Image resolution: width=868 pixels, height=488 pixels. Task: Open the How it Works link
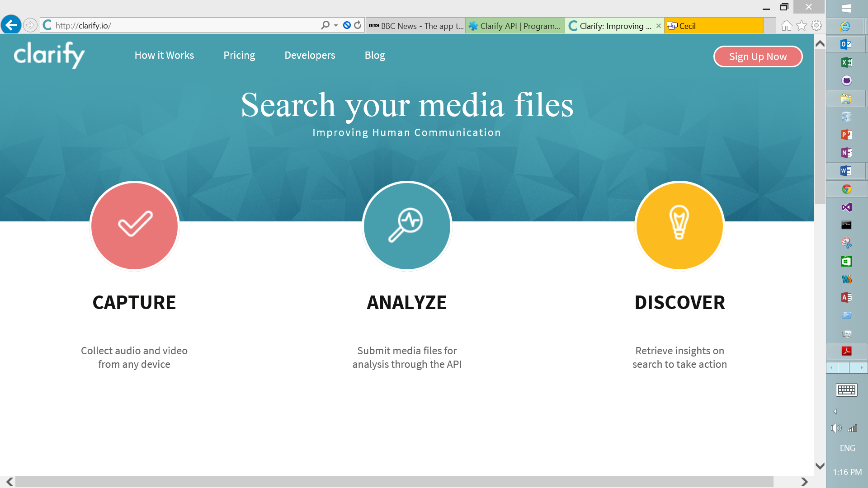(x=164, y=55)
